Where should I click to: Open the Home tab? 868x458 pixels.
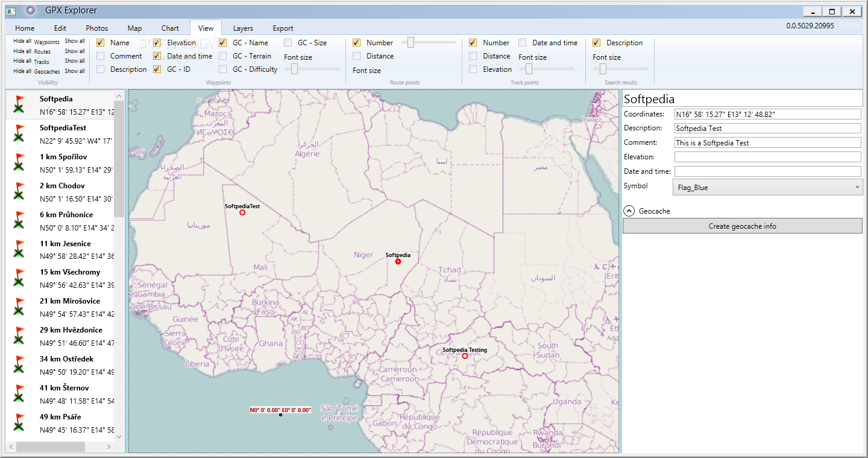point(25,28)
